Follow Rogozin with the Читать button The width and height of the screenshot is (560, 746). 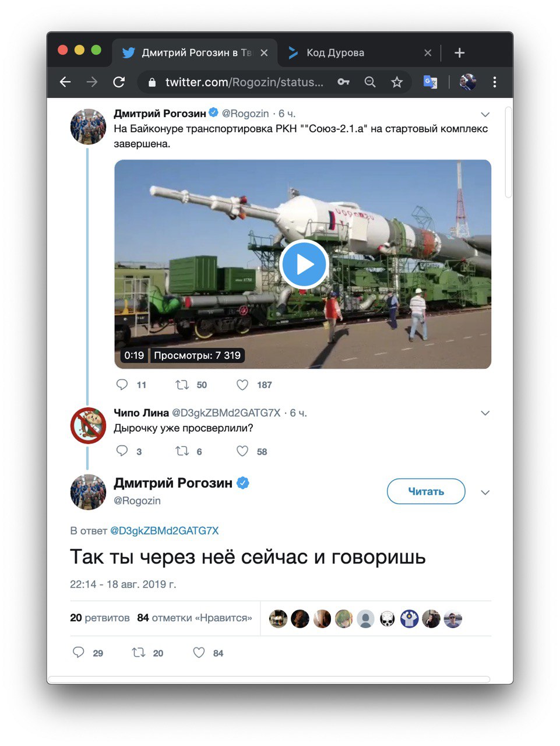click(426, 491)
